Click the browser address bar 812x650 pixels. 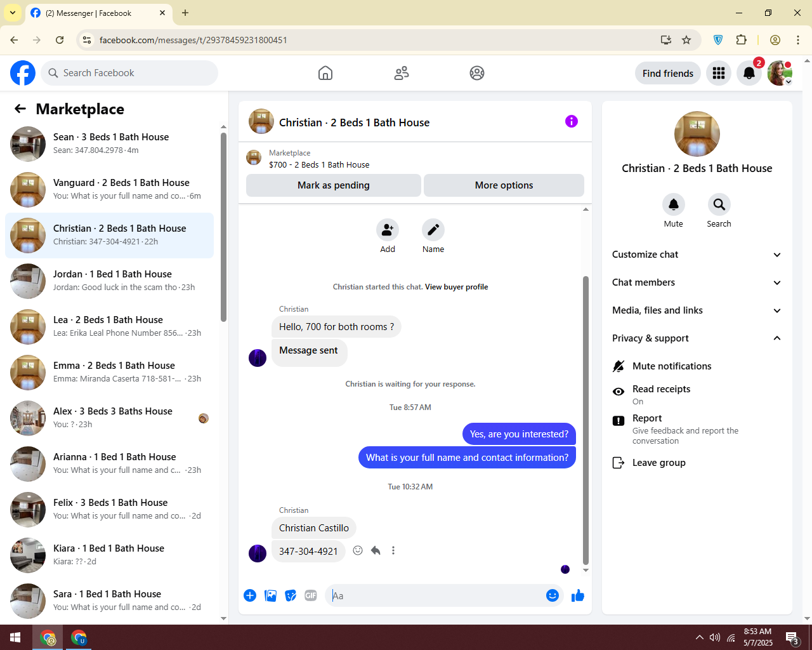pyautogui.click(x=374, y=40)
